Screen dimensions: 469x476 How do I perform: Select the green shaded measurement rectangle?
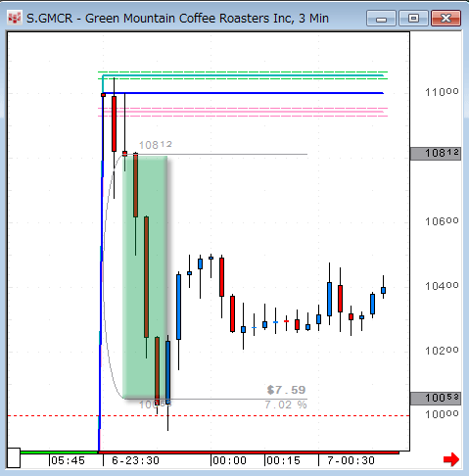pos(145,277)
